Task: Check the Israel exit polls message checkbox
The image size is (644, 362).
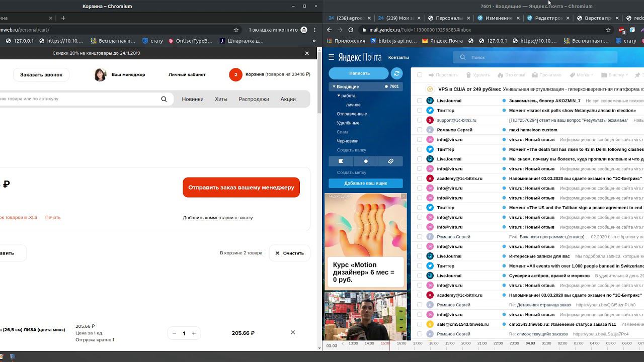Action: [x=420, y=110]
